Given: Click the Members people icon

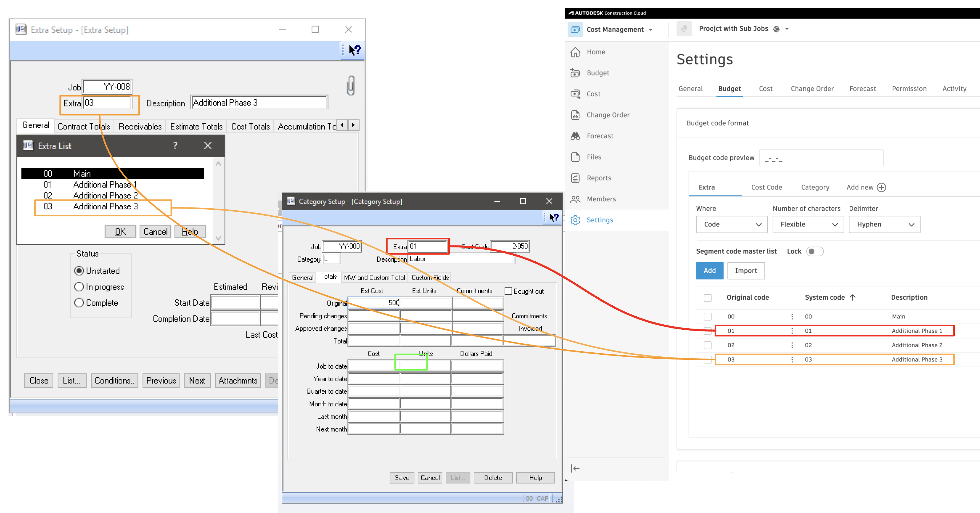Looking at the screenshot, I should click(x=575, y=199).
